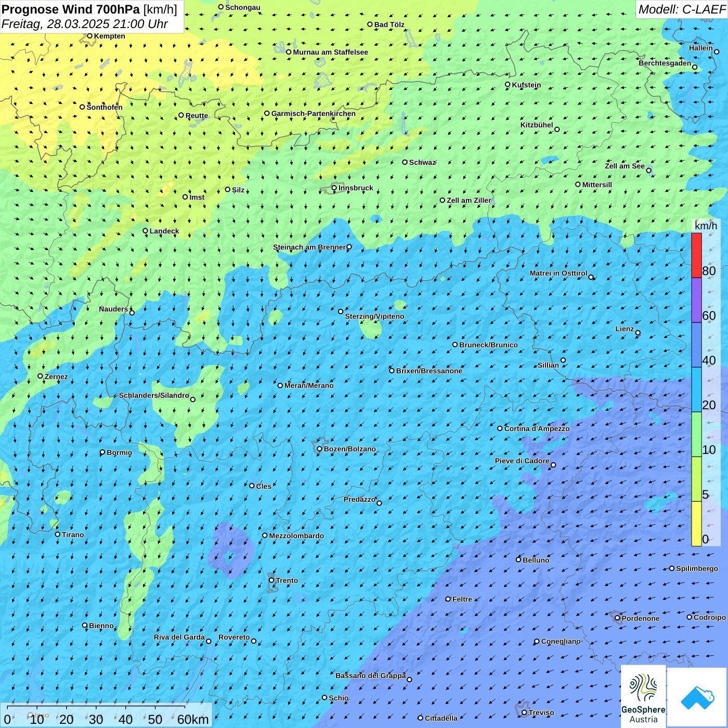Click the 'Pordenone' label
The image size is (728, 728).
[641, 618]
